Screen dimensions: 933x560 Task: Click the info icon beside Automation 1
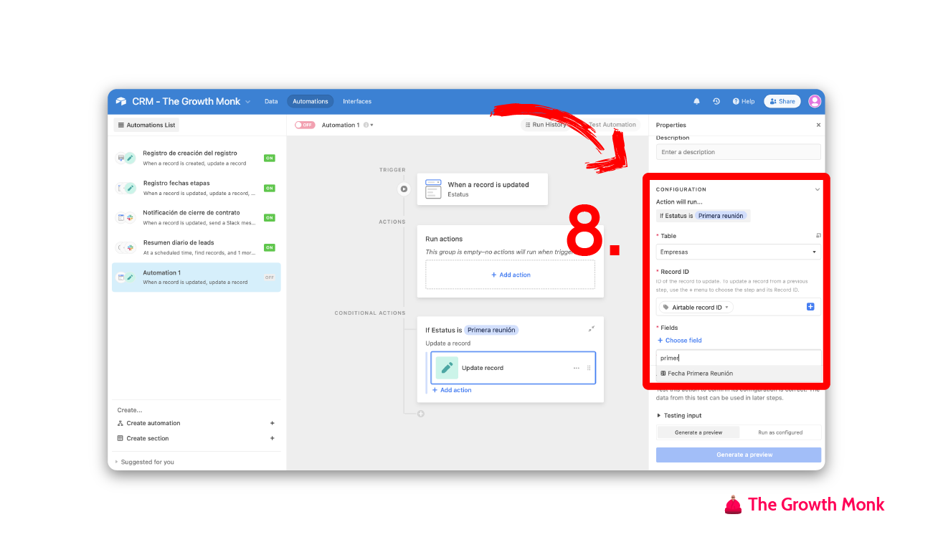coord(366,125)
